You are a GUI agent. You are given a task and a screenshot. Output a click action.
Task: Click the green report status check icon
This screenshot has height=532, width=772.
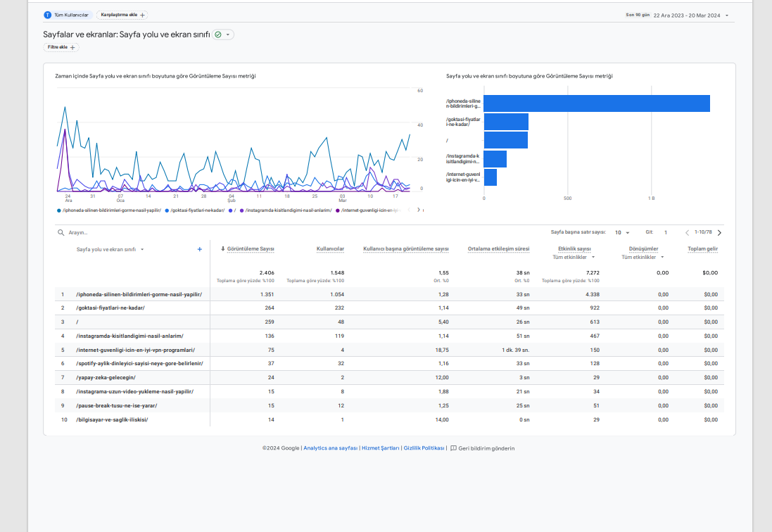click(218, 34)
